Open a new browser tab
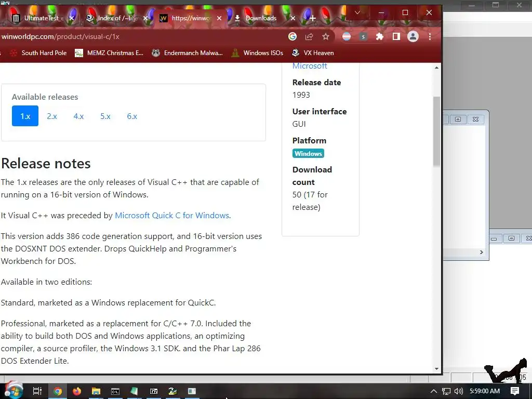Screen dimensions: 532x399 click(312, 18)
